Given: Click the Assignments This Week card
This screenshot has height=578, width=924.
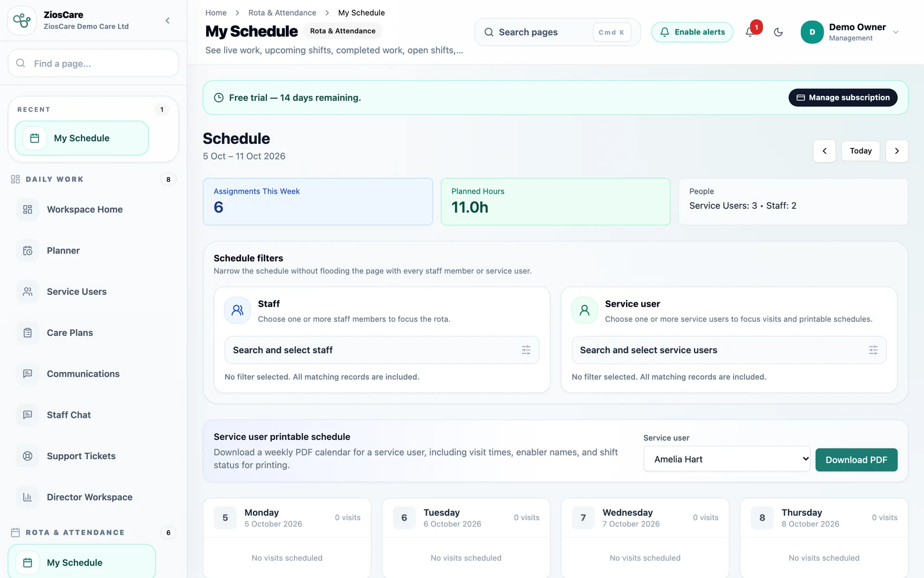Looking at the screenshot, I should click(318, 202).
